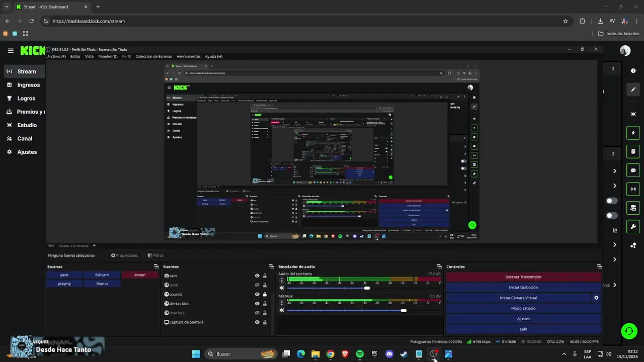Click the server layout icon in Kick sidebar
This screenshot has width=644, height=362.
[633, 208]
